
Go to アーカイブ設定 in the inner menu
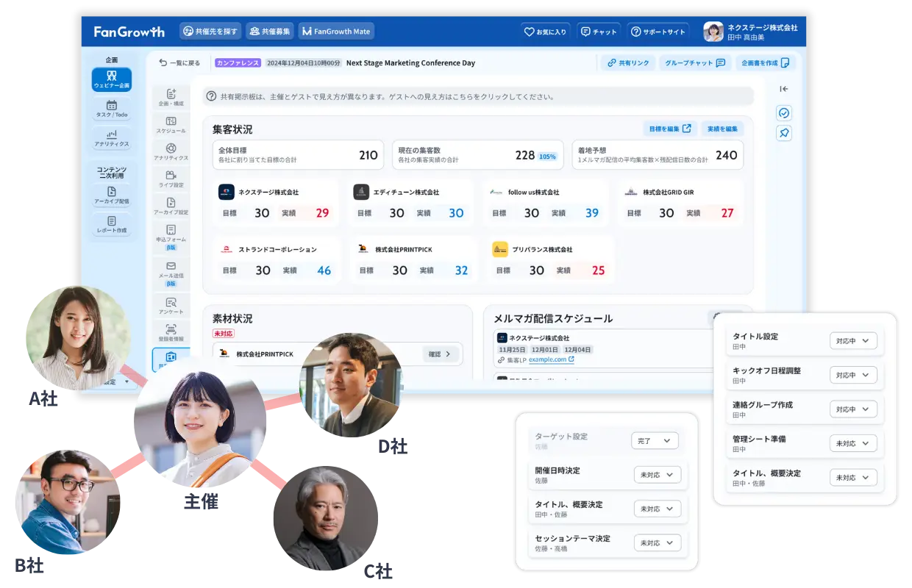click(171, 207)
